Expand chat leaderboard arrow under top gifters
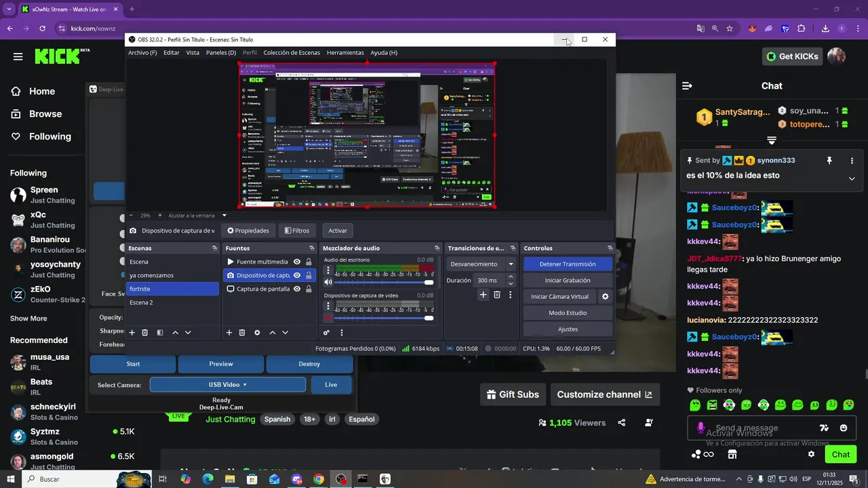This screenshot has width=868, height=488. 771,141
